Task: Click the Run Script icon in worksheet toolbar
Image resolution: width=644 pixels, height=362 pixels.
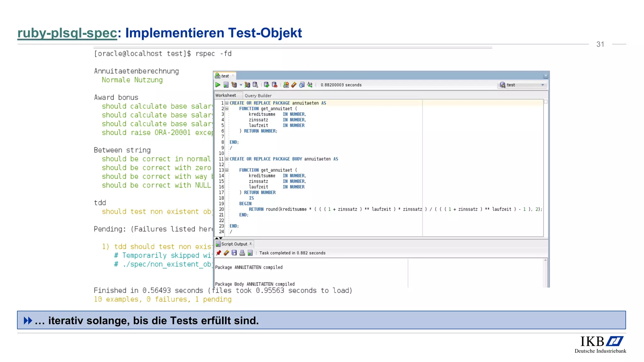Action: (x=226, y=85)
